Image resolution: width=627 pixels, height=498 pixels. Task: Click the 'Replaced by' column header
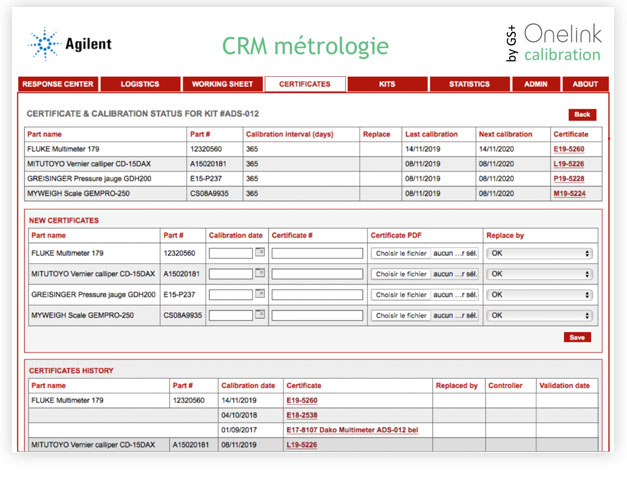(x=457, y=386)
